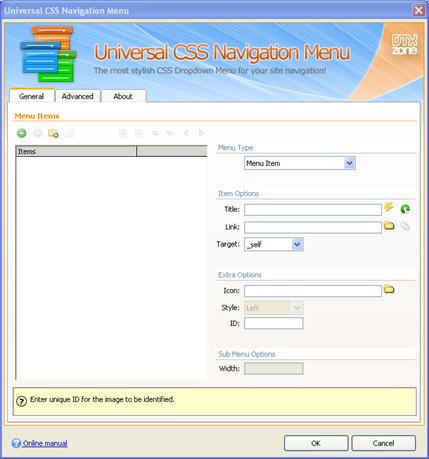
Task: Open the About tab
Action: [x=123, y=96]
